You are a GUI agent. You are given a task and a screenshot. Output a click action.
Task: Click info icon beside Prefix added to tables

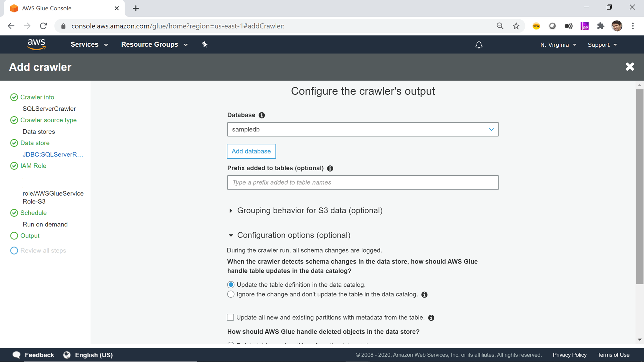click(x=330, y=168)
